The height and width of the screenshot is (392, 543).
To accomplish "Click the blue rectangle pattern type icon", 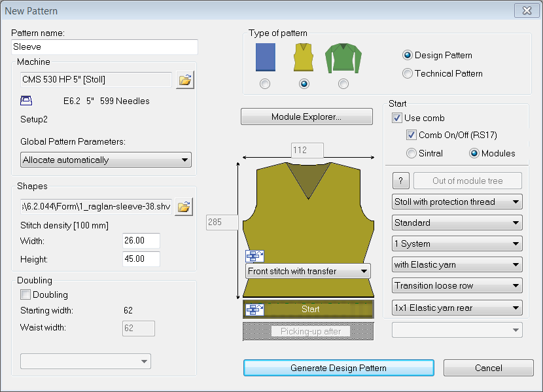I will tap(265, 58).
